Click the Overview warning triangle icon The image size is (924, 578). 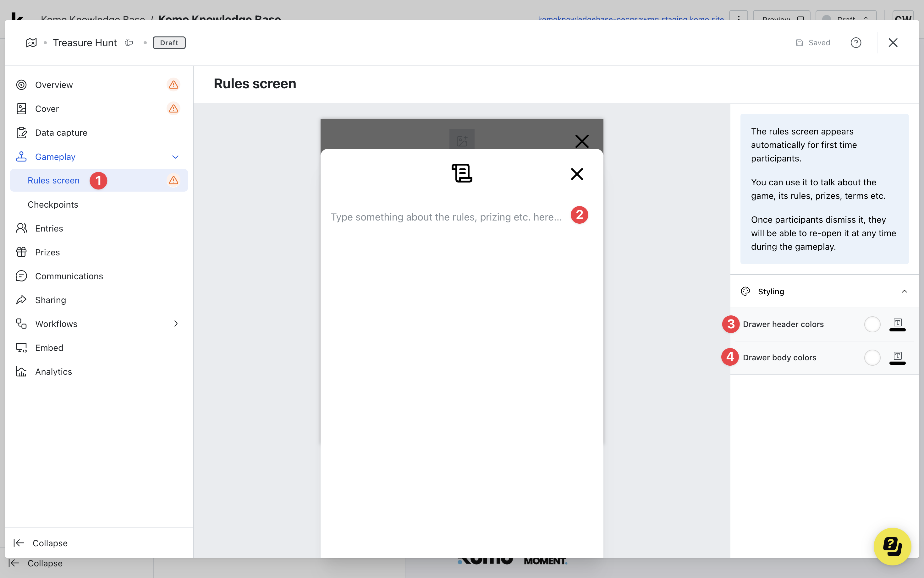pyautogui.click(x=173, y=85)
